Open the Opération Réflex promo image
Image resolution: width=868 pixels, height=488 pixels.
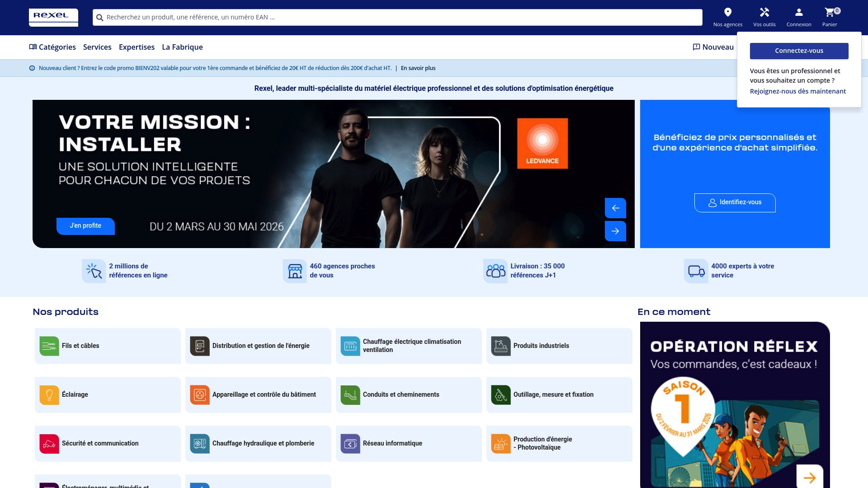point(735,405)
